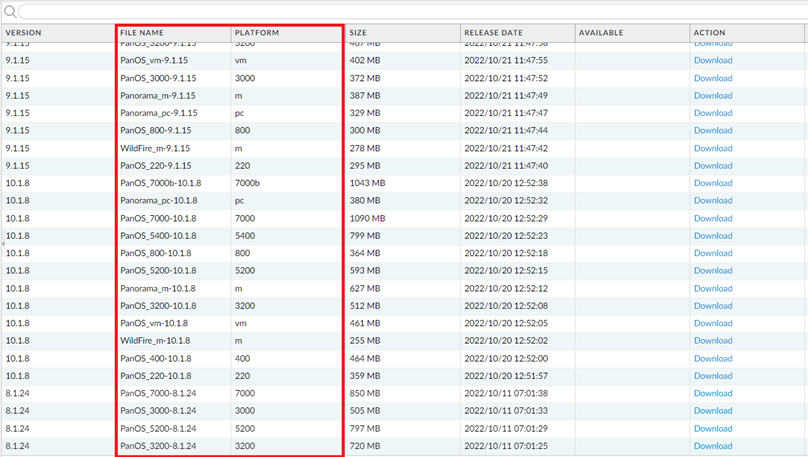Sort by the PLATFORM column header

coord(288,32)
